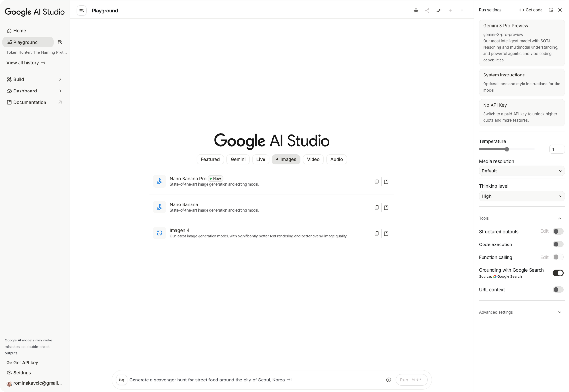Enable Code execution toggle
Screen dimensions: 569x392
click(x=558, y=244)
